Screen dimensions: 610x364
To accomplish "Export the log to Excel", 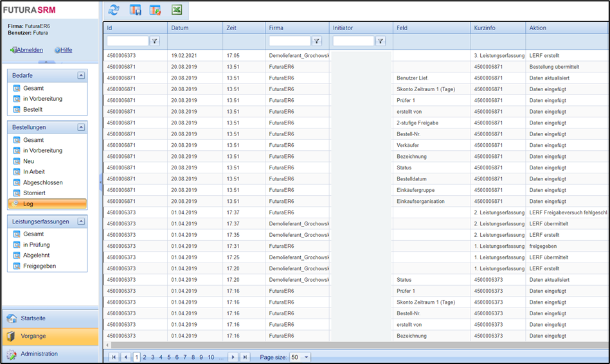I will pyautogui.click(x=176, y=10).
